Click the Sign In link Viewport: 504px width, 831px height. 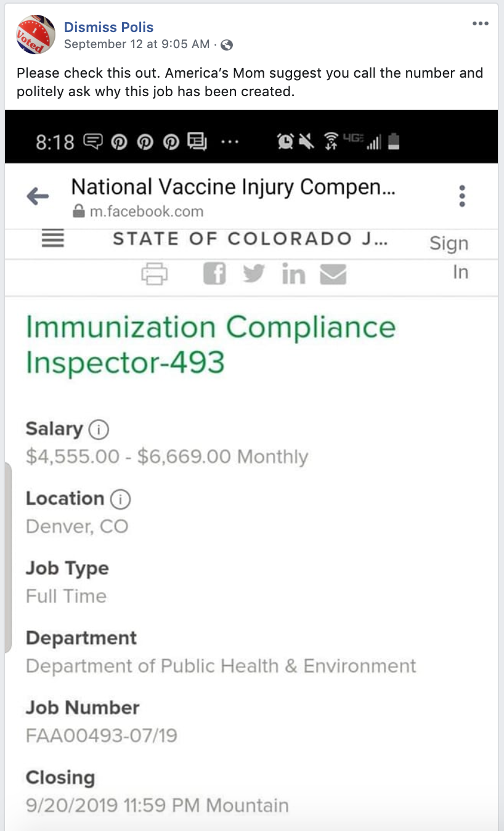(x=449, y=258)
